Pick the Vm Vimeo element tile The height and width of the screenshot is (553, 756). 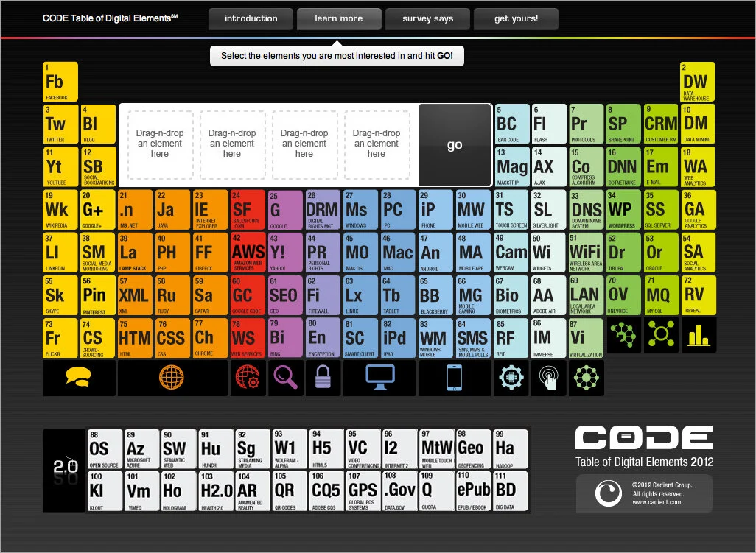[141, 491]
